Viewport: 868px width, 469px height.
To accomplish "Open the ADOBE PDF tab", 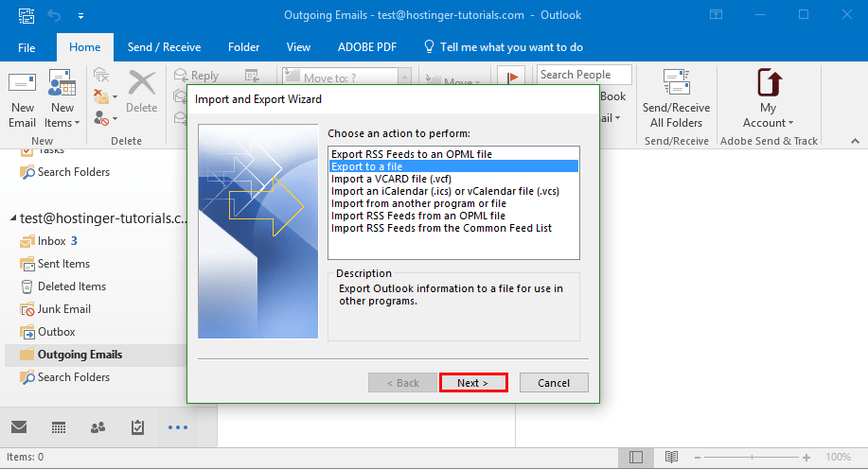I will pyautogui.click(x=367, y=47).
